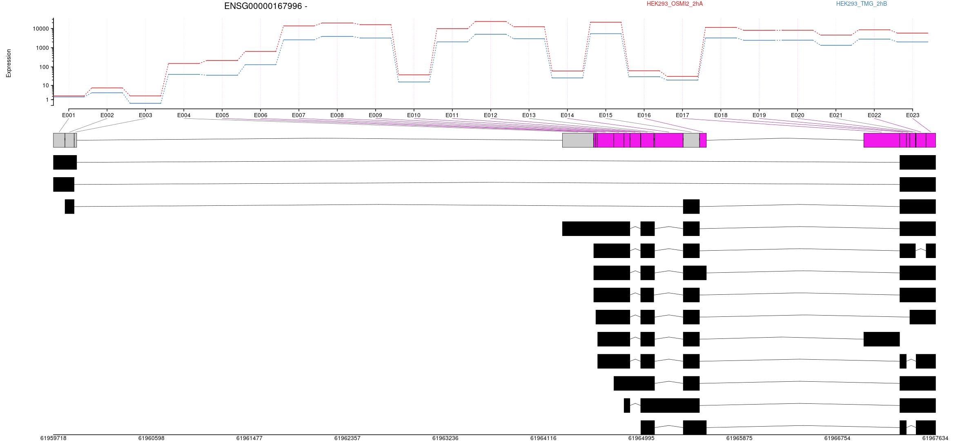Click genomic coordinate 61967634
The height and width of the screenshot is (445, 980).
pos(935,438)
